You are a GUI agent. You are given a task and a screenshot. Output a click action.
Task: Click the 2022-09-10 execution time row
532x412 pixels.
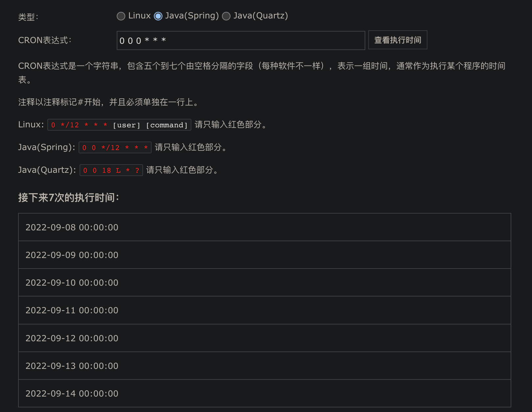point(264,283)
